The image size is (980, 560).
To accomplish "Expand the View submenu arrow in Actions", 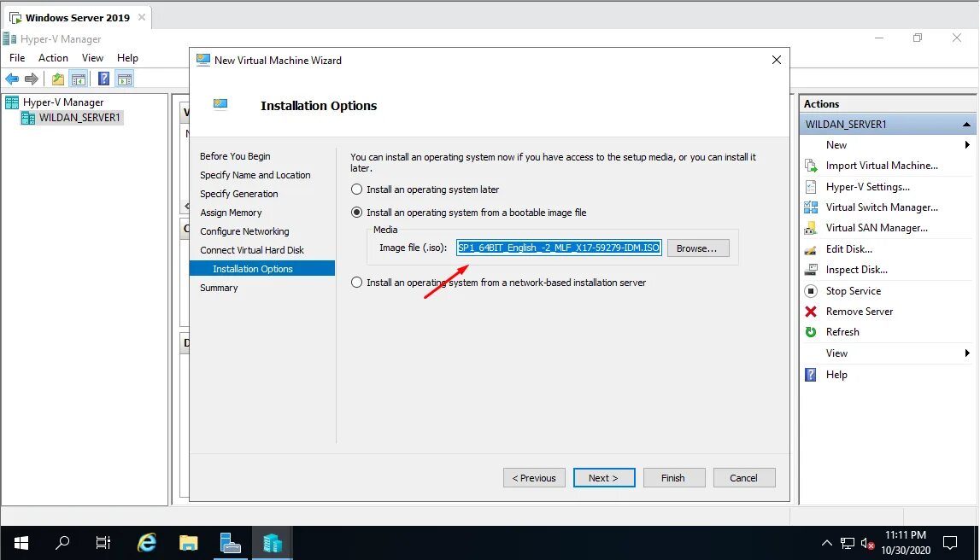I will click(967, 353).
